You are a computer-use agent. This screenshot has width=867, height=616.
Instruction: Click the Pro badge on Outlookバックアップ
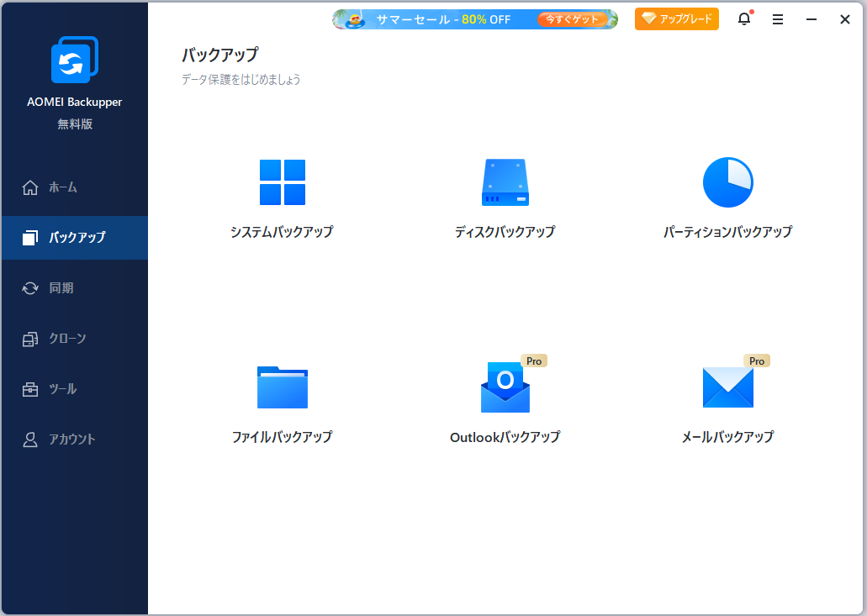tap(534, 361)
